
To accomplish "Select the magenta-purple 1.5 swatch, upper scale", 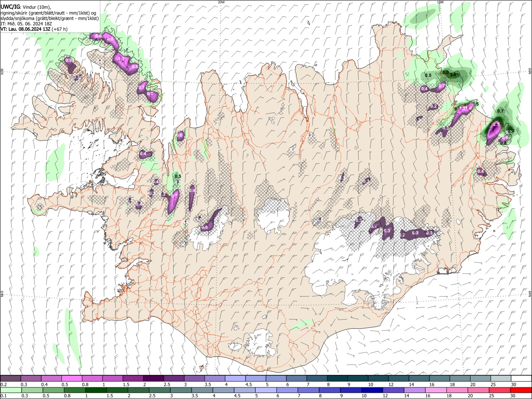I will click(x=133, y=378).
